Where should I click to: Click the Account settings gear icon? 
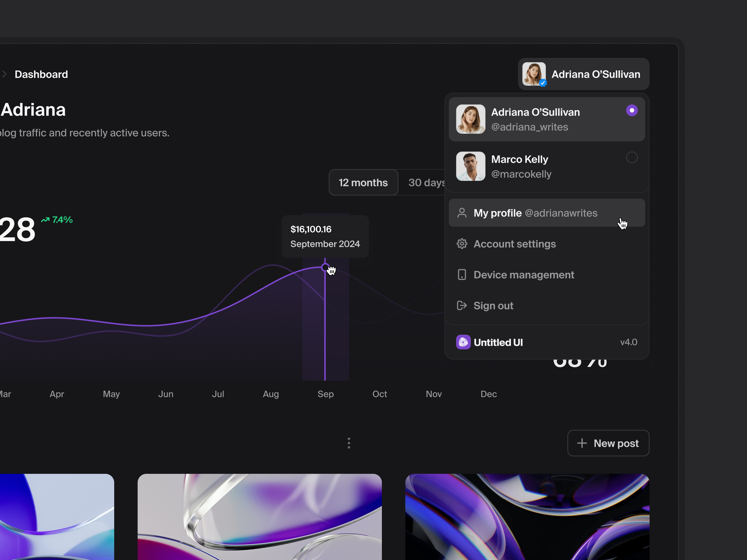click(462, 244)
